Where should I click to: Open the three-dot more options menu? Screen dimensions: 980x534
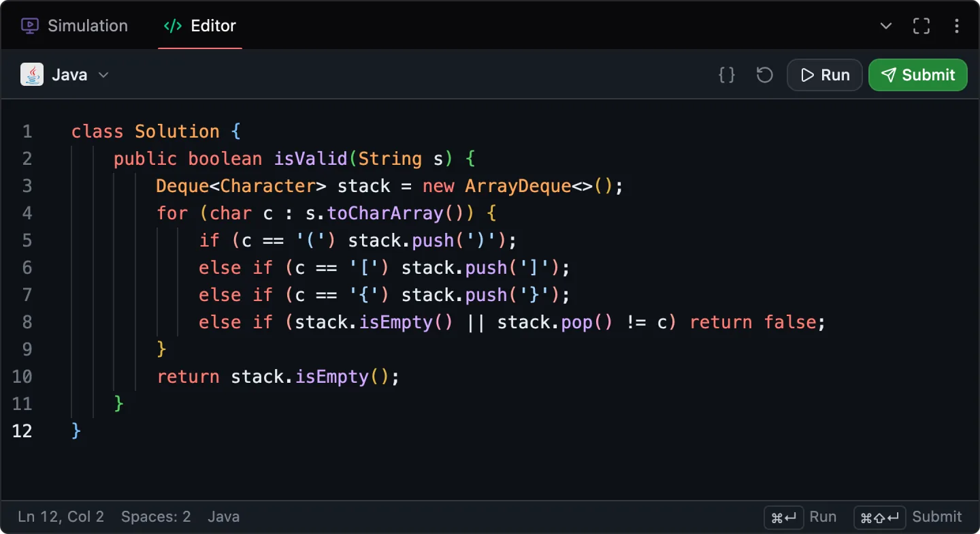[x=957, y=26]
